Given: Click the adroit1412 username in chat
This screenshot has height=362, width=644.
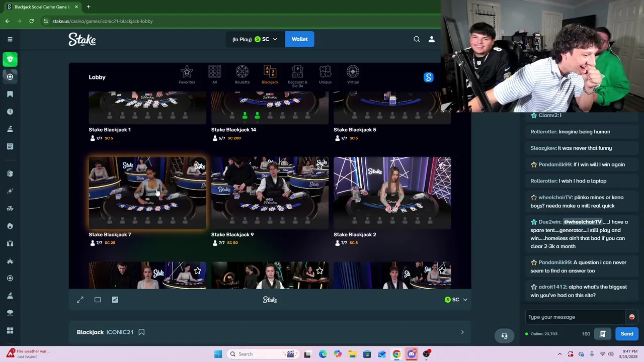Looking at the screenshot, I should click(552, 287).
